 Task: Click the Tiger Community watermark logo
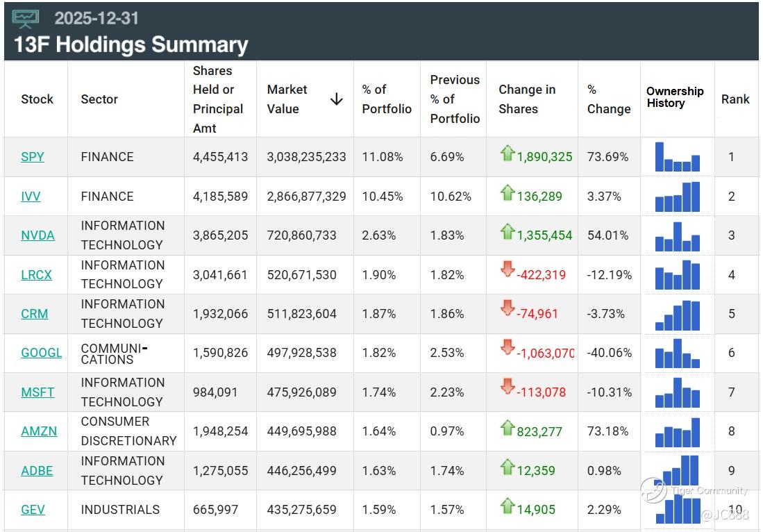[x=653, y=490]
